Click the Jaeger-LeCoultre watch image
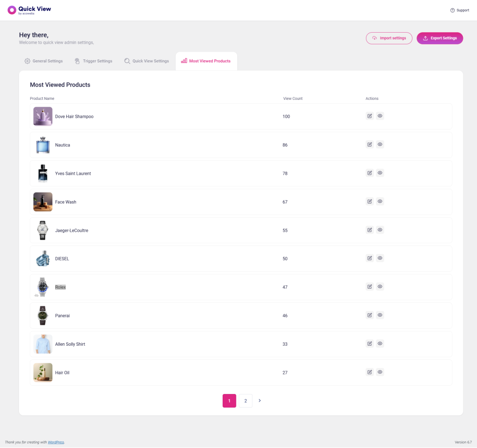 pyautogui.click(x=43, y=230)
